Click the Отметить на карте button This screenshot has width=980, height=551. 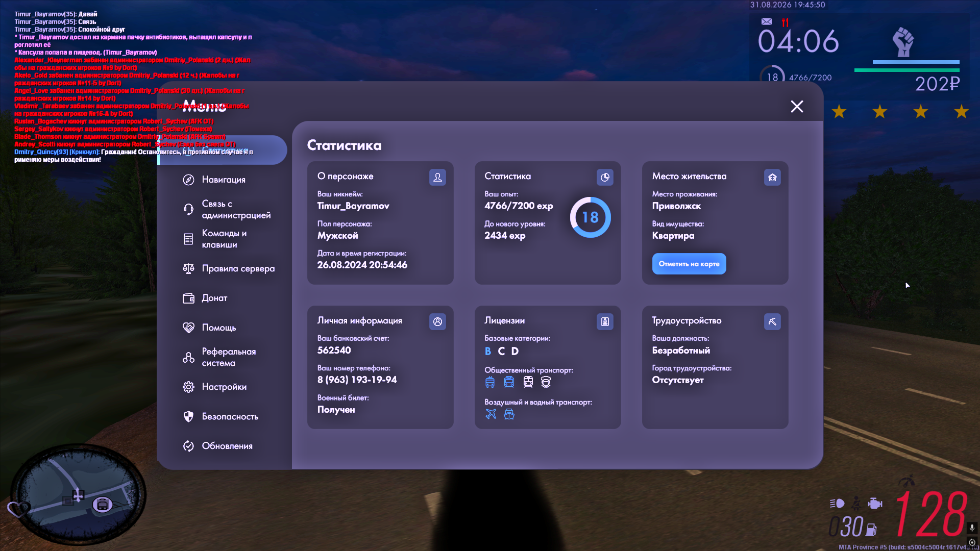point(689,264)
